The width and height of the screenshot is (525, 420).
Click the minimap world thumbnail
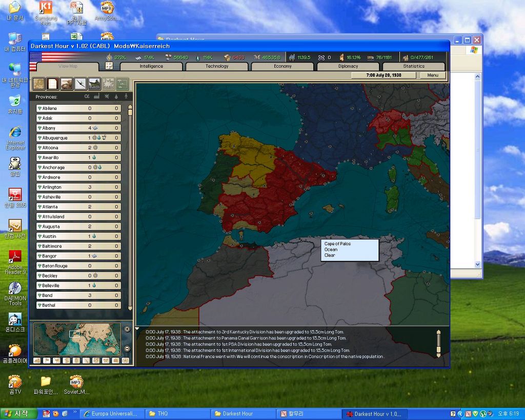click(77, 339)
